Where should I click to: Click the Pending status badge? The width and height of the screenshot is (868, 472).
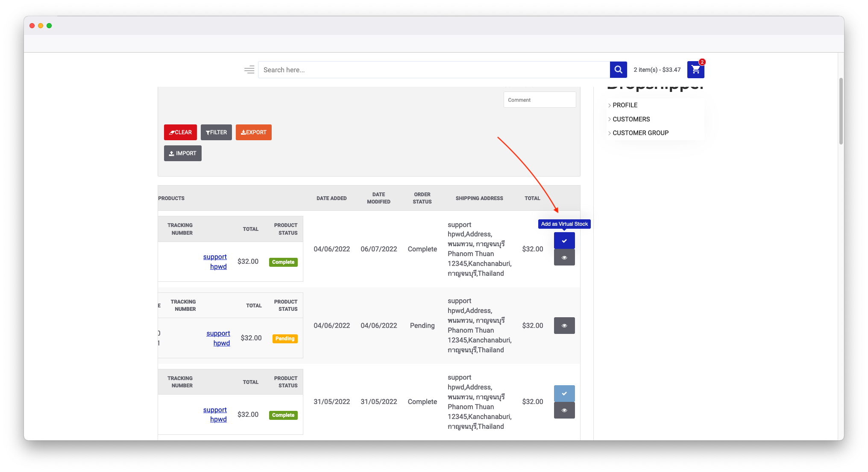point(284,339)
